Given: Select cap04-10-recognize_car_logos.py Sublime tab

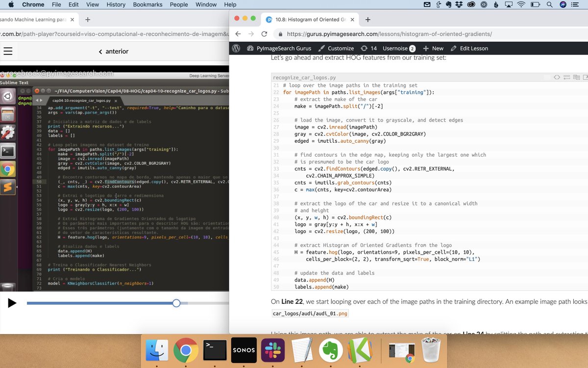Looking at the screenshot, I should tap(84, 100).
